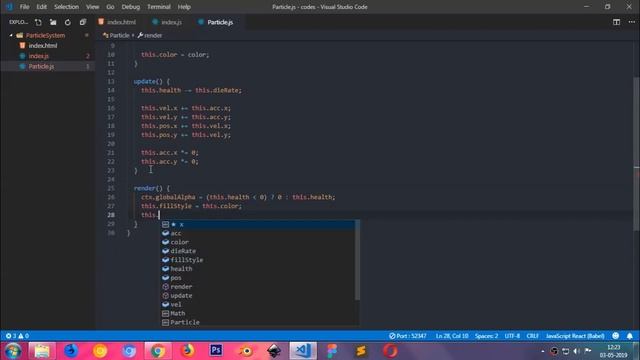Click the autocomplete list scrollbar
The width and height of the screenshot is (640, 360).
coord(358,260)
